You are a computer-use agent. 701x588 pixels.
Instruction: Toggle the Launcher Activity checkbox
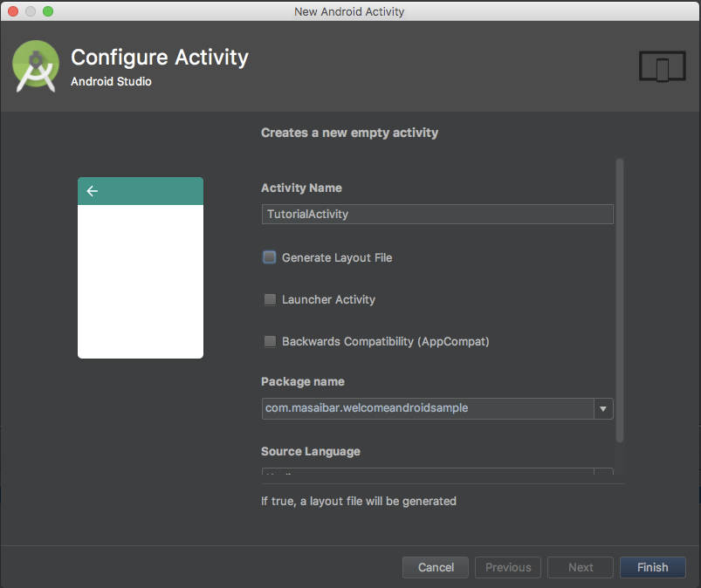point(270,299)
